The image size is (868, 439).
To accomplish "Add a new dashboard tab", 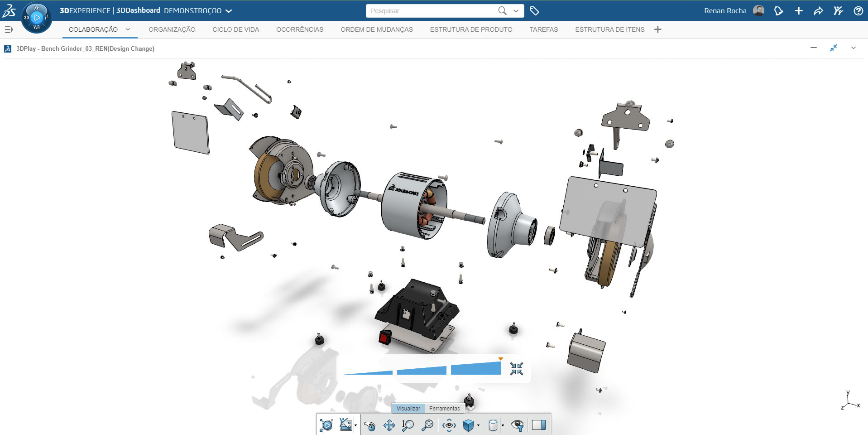I will click(x=658, y=29).
